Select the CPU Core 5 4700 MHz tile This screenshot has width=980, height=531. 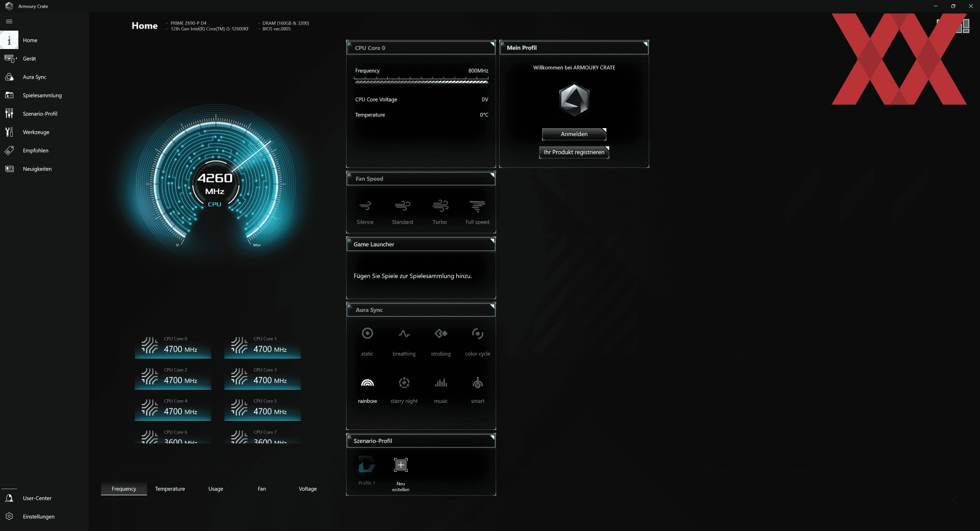coord(262,408)
